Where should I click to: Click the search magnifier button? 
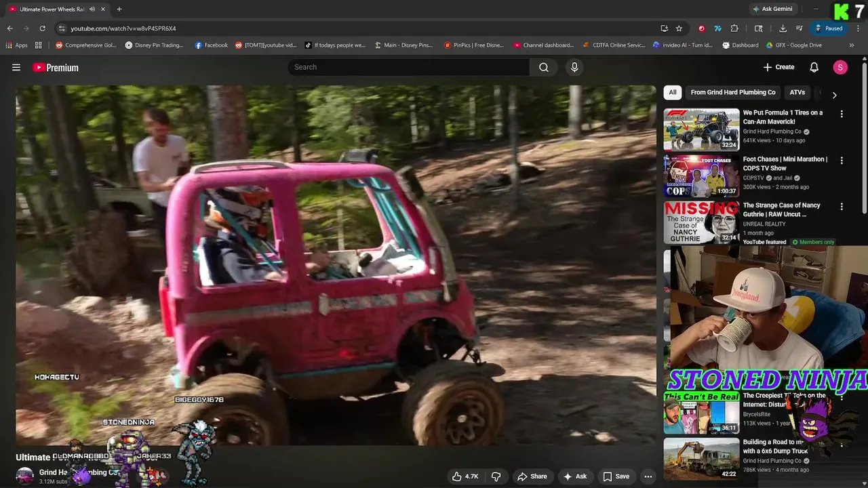click(x=544, y=67)
